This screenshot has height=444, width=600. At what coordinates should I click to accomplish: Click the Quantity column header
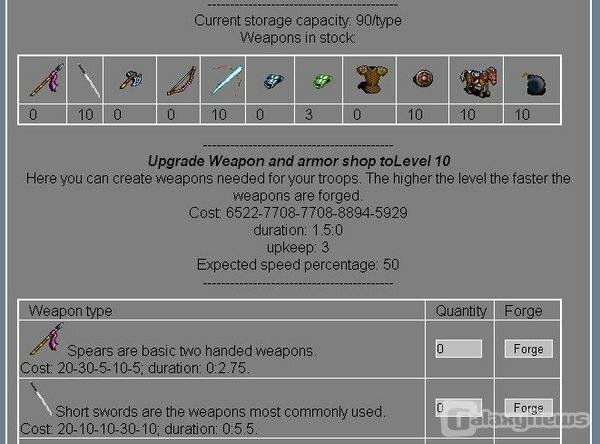[461, 311]
